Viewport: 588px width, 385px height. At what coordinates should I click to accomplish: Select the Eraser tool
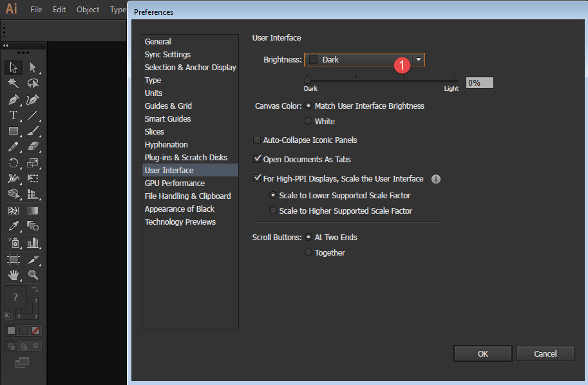pos(33,146)
